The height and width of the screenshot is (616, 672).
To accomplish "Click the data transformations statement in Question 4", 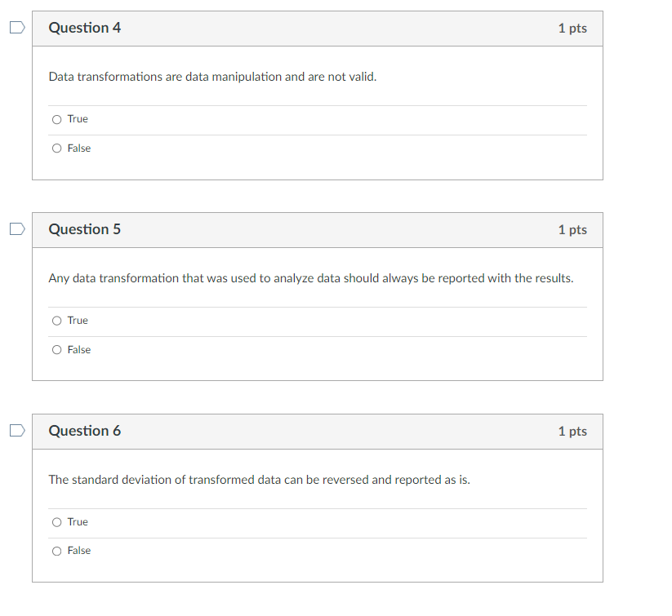I will pyautogui.click(x=212, y=76).
